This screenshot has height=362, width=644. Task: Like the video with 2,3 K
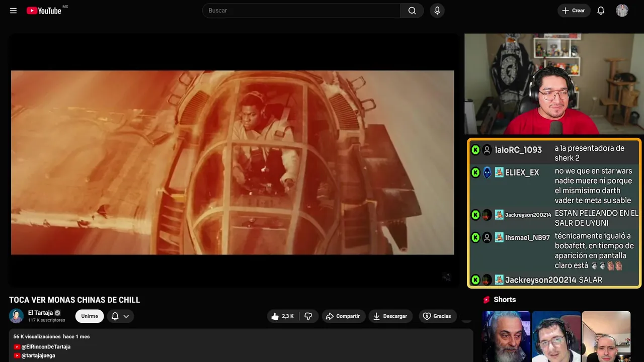[283, 316]
